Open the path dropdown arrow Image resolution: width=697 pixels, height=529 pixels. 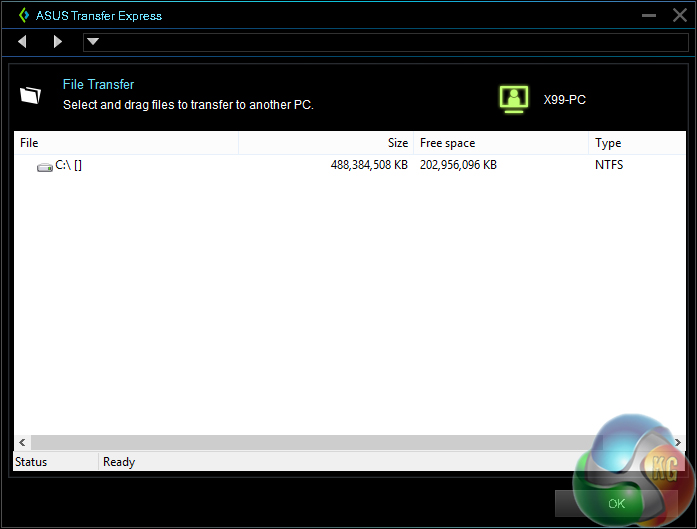point(93,42)
